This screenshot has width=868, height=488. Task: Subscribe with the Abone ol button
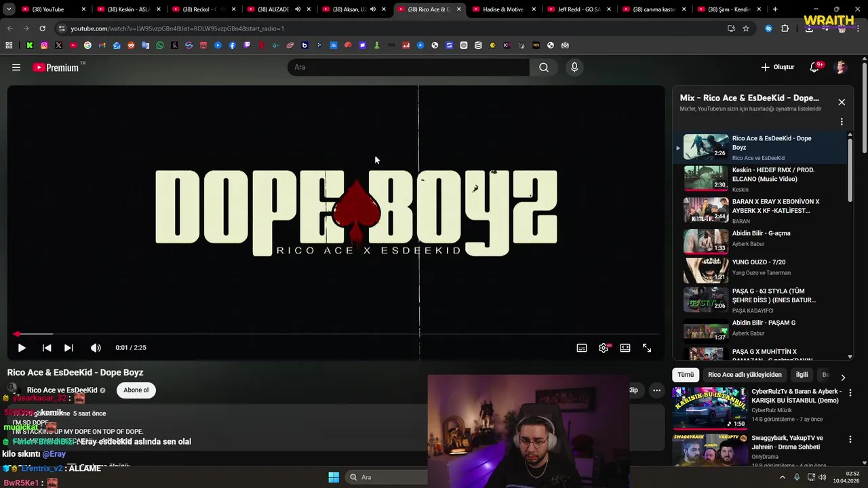(136, 390)
